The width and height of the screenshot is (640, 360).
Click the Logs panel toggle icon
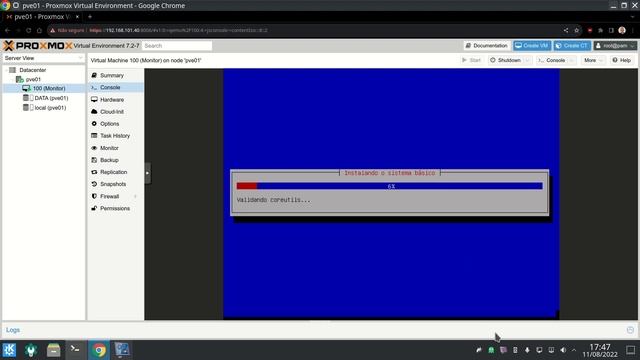630,330
